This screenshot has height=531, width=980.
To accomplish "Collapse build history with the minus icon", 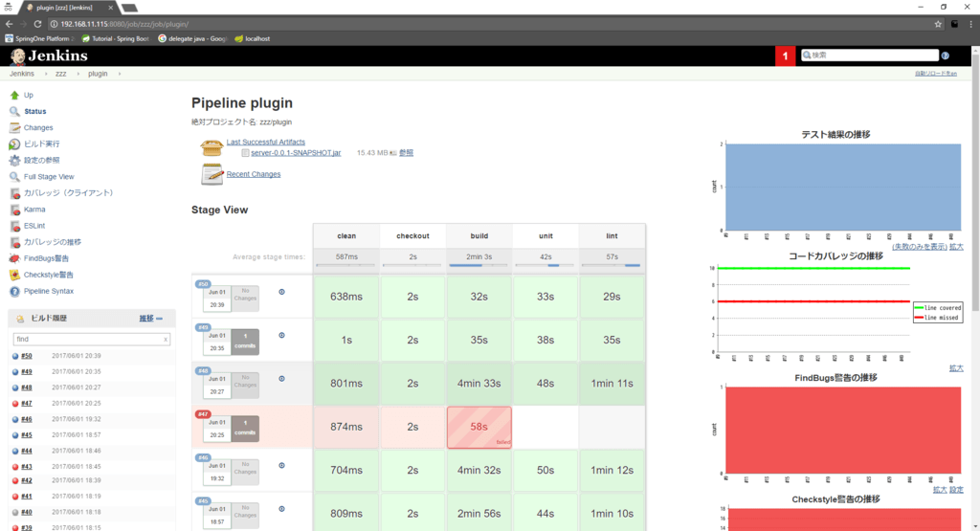I will pos(159,318).
